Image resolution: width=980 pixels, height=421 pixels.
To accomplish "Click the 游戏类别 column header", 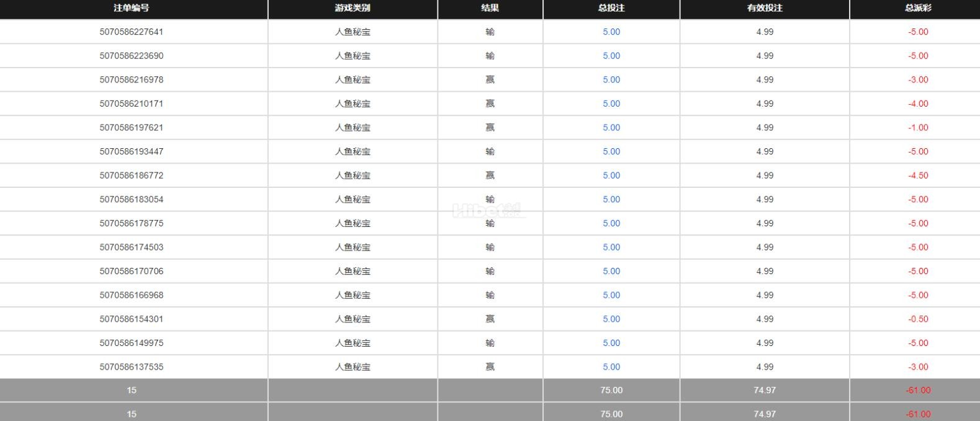I will (352, 8).
